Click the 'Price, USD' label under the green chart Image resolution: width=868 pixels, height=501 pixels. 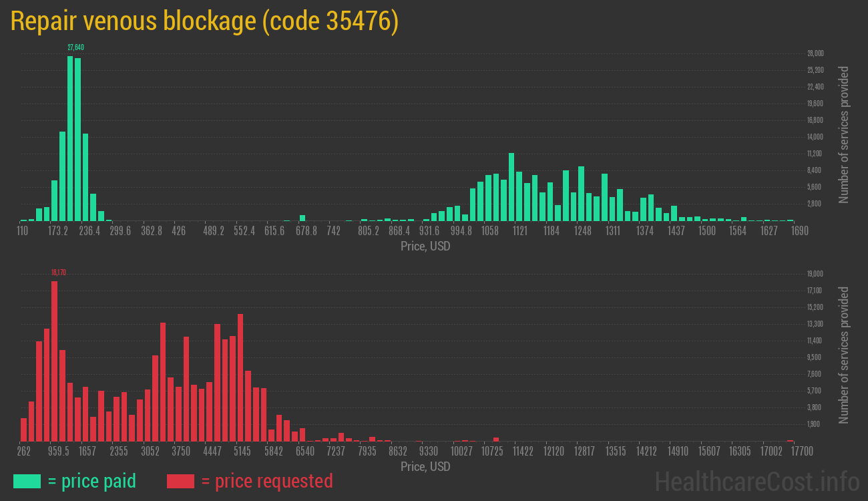coord(425,246)
